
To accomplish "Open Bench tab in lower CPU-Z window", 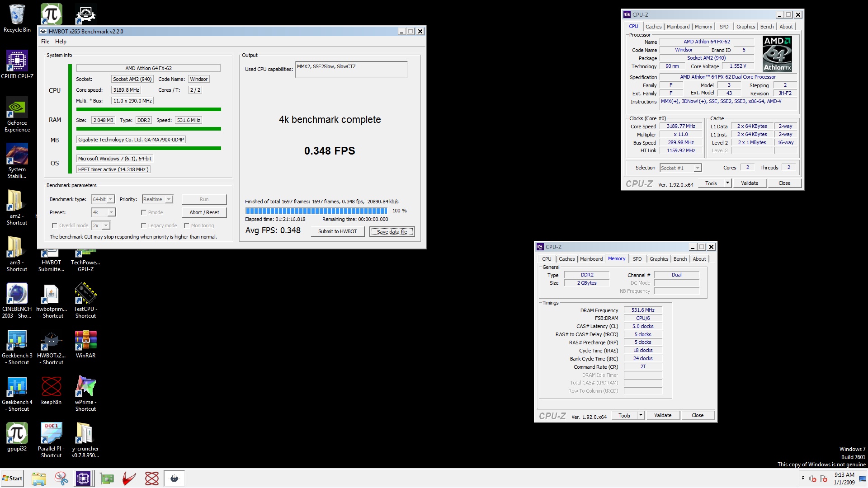I will [x=680, y=259].
